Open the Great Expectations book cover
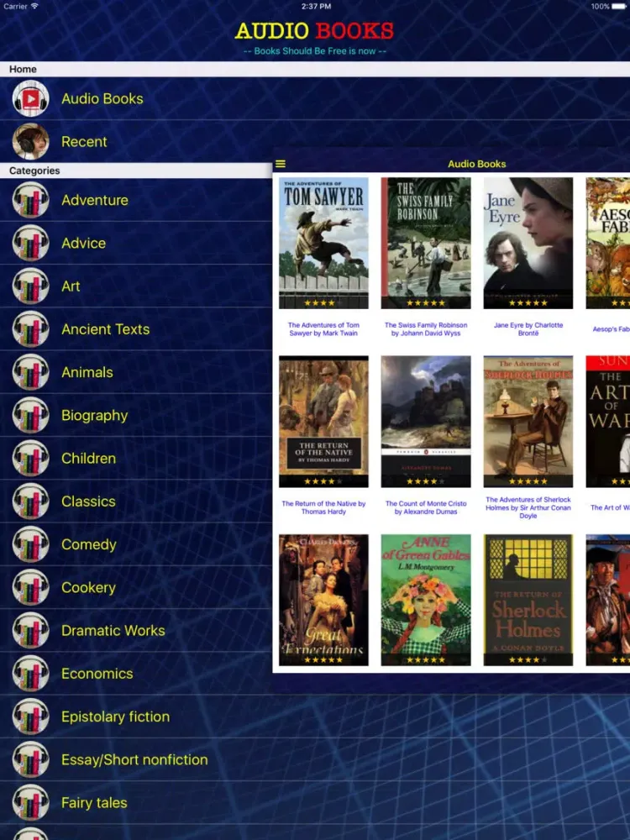 323,600
